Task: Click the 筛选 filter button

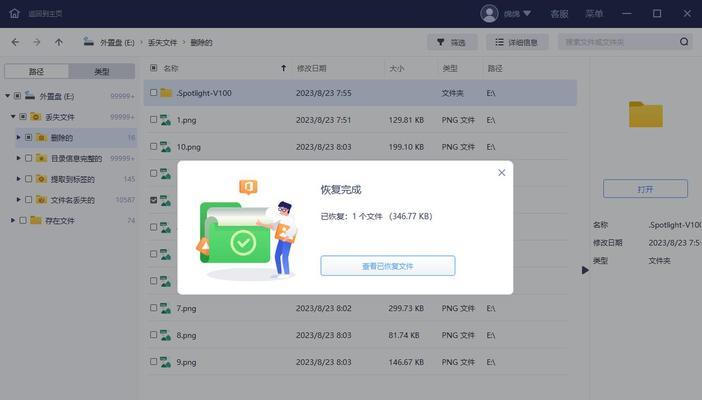Action: (x=452, y=42)
